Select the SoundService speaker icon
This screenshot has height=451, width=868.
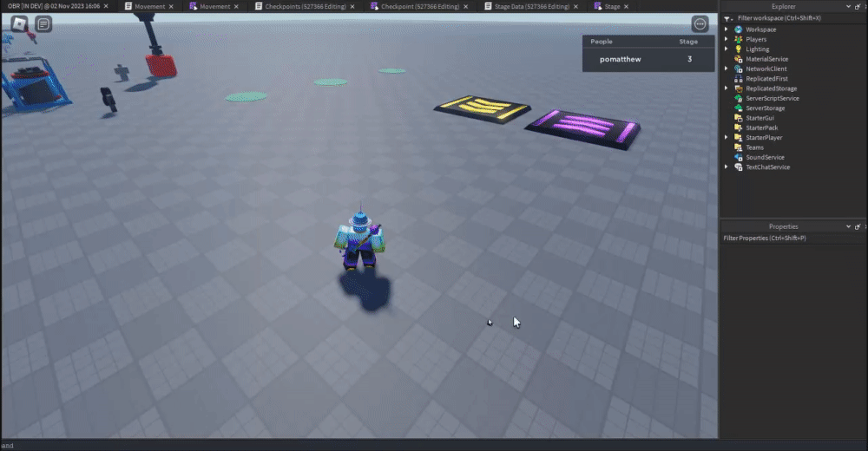(x=739, y=157)
